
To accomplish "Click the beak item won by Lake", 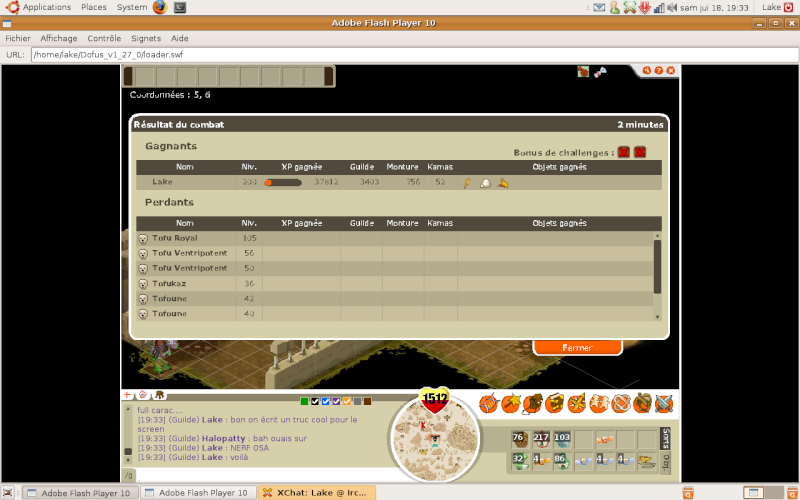I will point(503,183).
